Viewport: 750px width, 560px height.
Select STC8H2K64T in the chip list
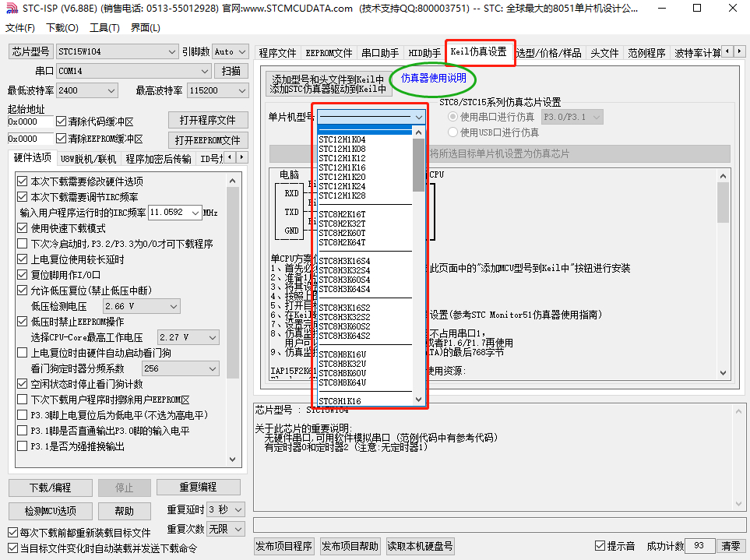point(365,242)
